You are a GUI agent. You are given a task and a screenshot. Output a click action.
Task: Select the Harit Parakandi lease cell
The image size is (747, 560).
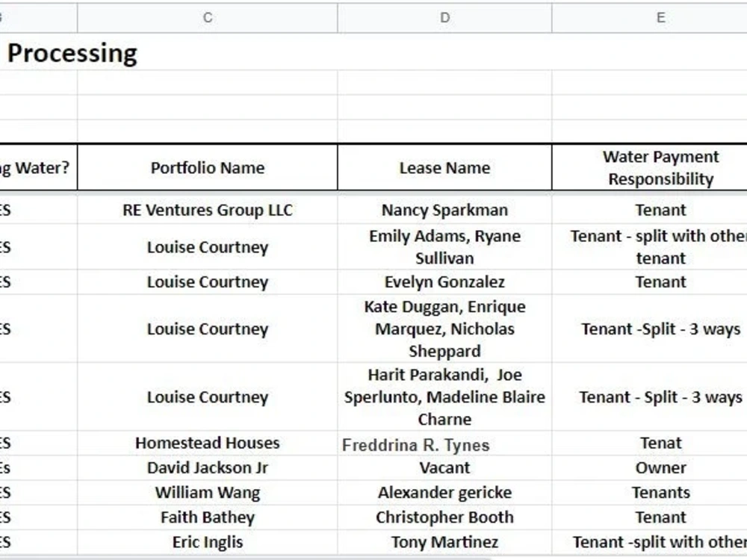point(444,396)
